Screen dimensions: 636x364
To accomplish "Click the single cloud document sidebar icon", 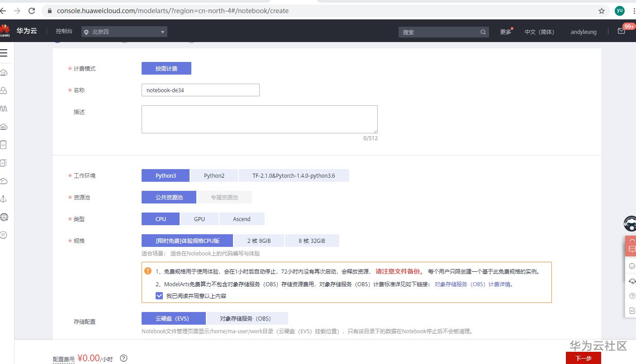I will pyautogui.click(x=4, y=145).
